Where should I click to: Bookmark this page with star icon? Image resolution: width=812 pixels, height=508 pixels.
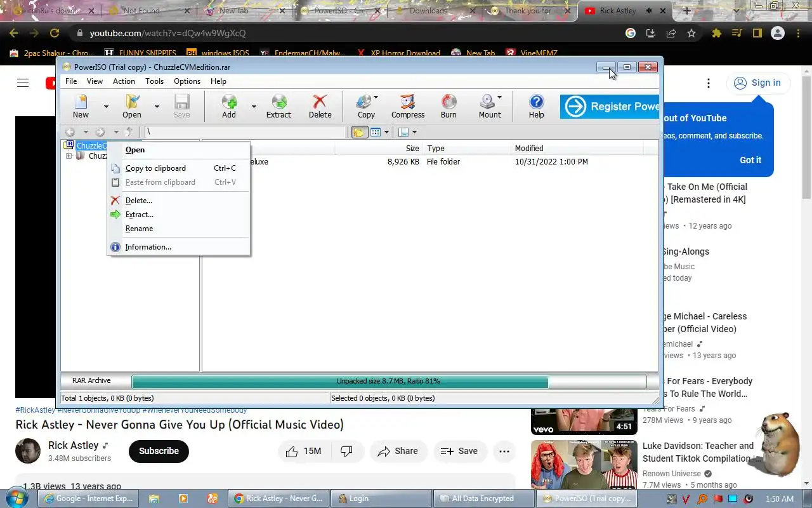coord(691,33)
